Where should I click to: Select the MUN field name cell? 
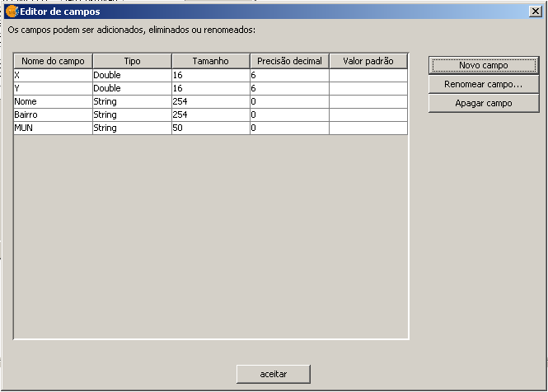click(53, 128)
